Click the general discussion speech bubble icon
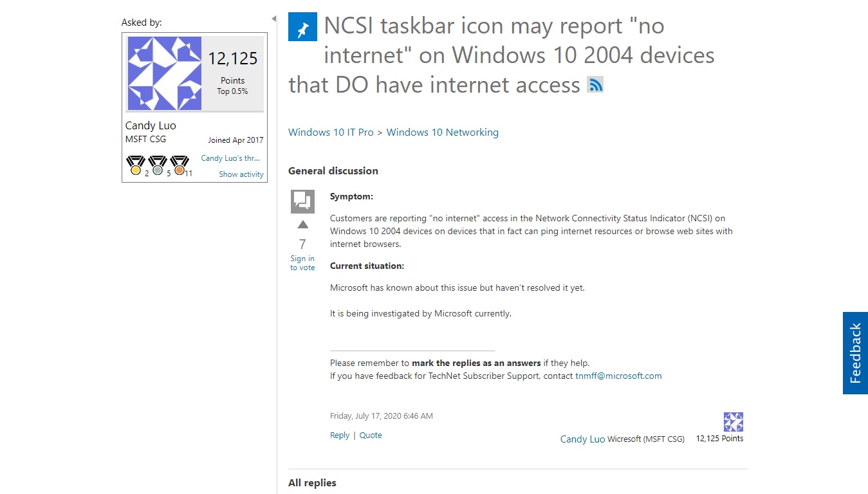The width and height of the screenshot is (868, 494). (302, 201)
